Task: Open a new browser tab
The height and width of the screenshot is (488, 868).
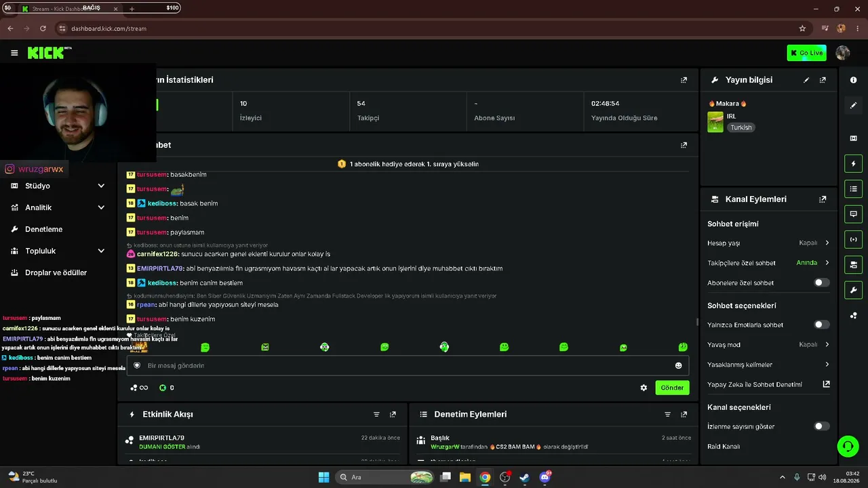Action: (x=132, y=9)
